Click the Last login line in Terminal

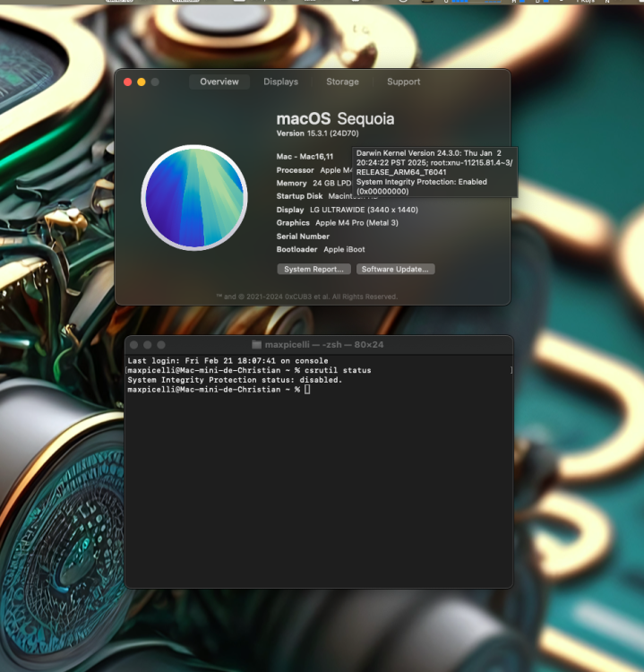(228, 361)
